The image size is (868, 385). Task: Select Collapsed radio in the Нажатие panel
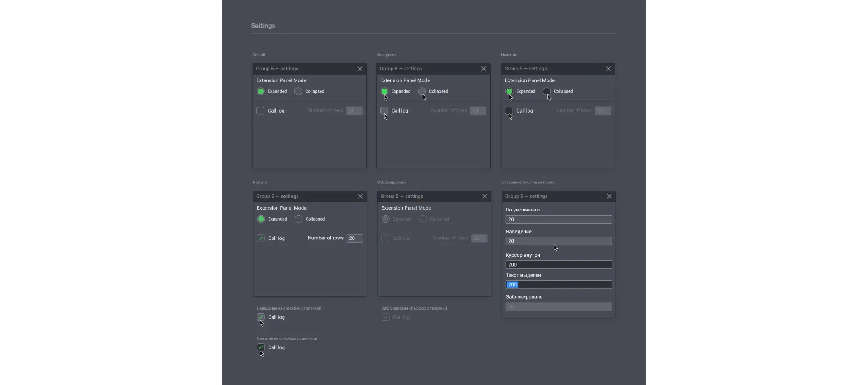547,91
